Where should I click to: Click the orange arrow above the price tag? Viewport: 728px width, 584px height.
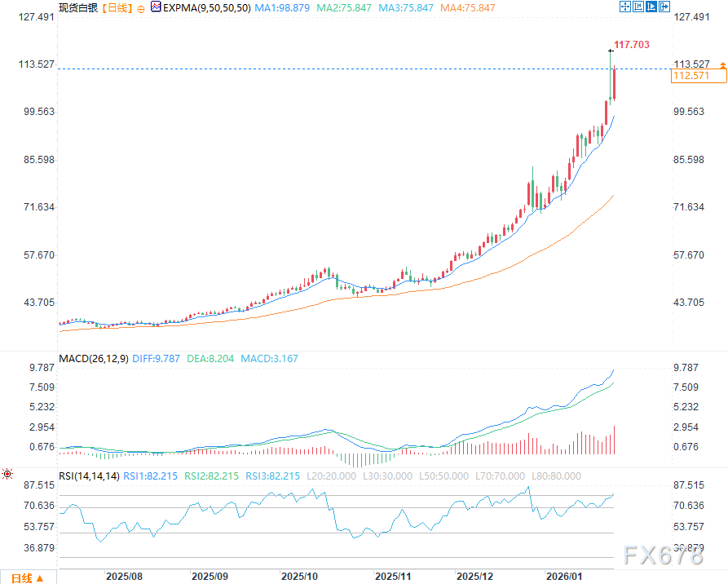click(722, 64)
